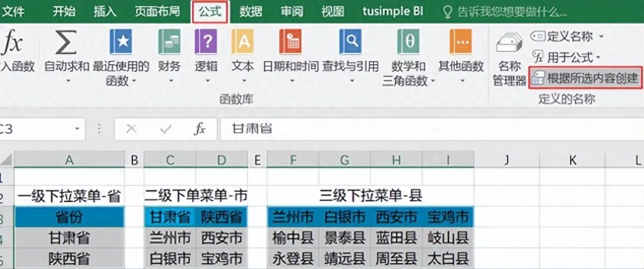
Task: Switch to the Review (审阅) tab
Action: tap(292, 11)
